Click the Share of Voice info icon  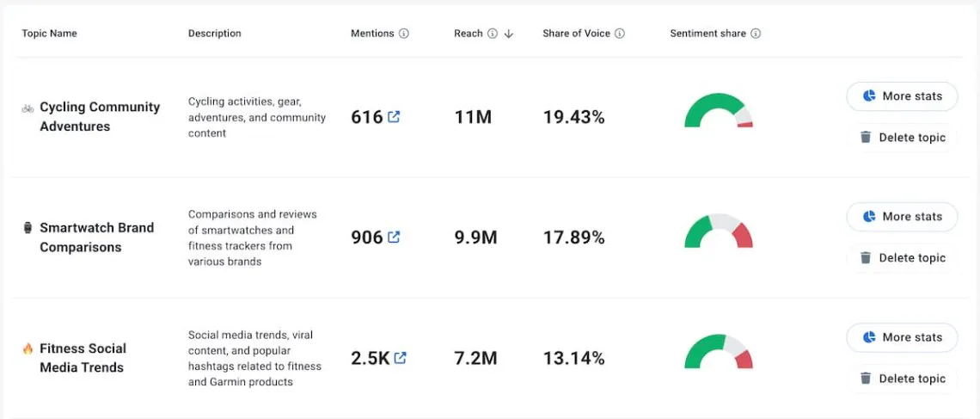tap(620, 34)
